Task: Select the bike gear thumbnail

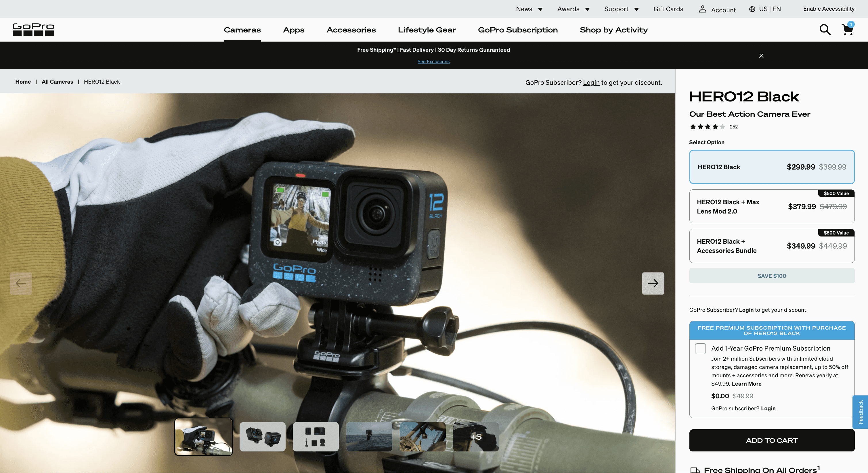Action: click(x=422, y=437)
